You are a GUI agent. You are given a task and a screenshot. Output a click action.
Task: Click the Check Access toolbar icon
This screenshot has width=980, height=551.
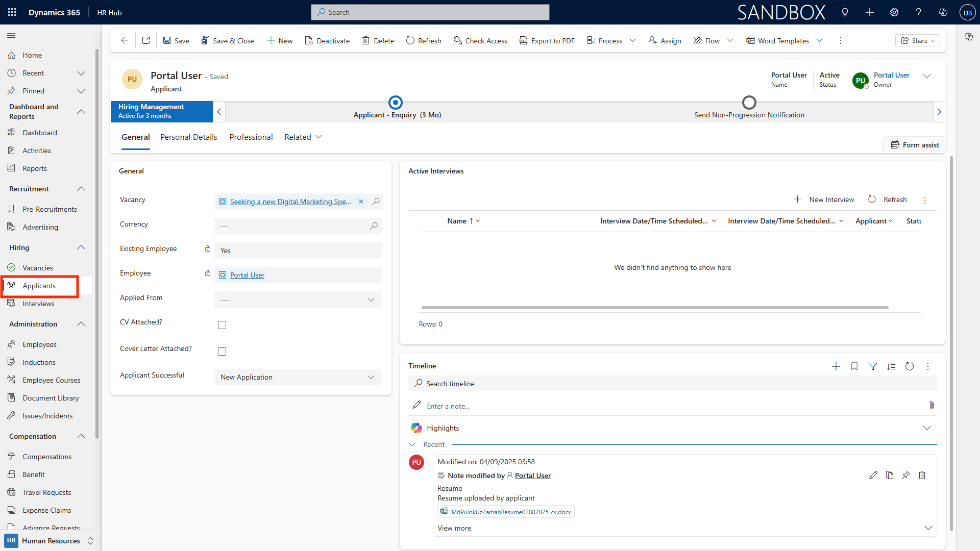(457, 40)
